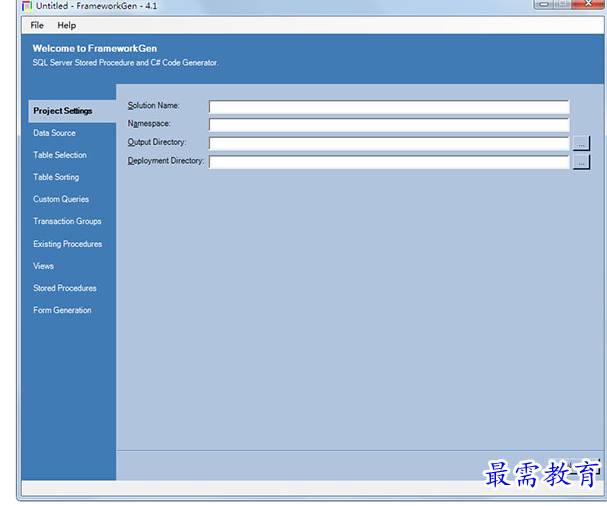Open the Custom Queries section
Image resolution: width=607 pixels, height=506 pixels.
(x=61, y=199)
